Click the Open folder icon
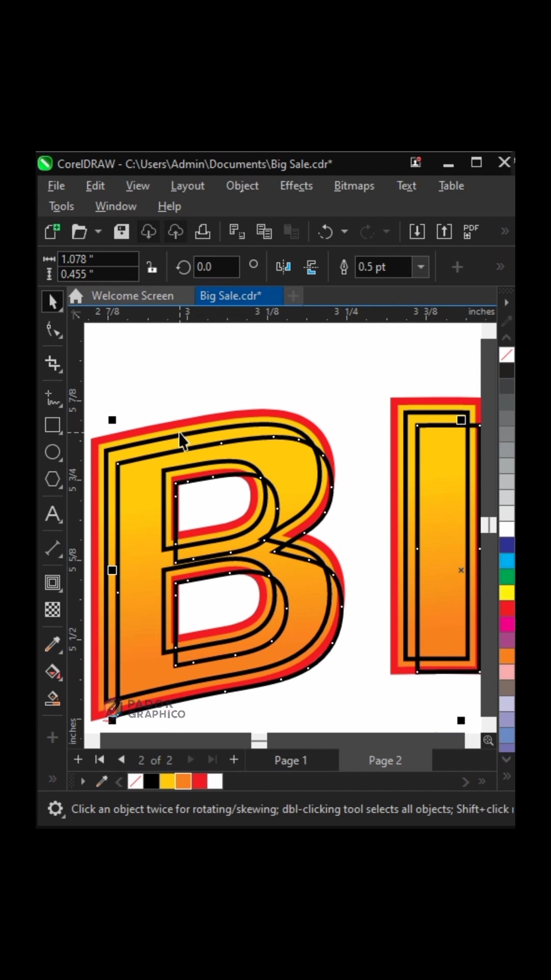The image size is (551, 980). [x=79, y=232]
